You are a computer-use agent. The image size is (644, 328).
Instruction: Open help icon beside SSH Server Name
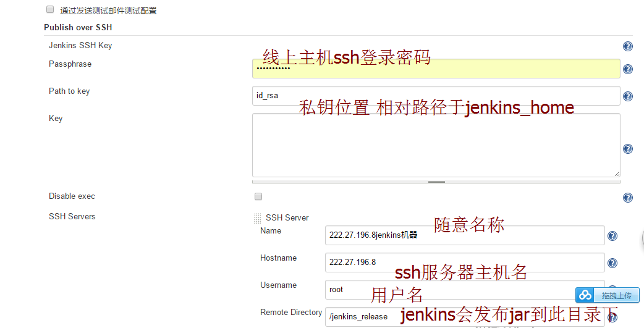pyautogui.click(x=612, y=235)
